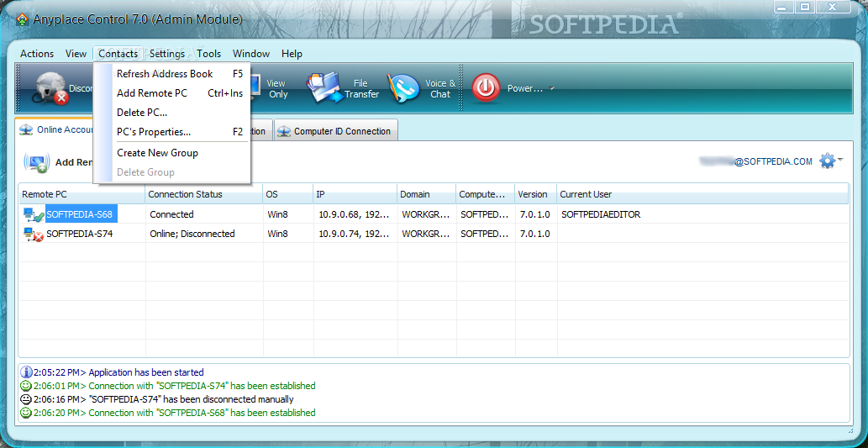Sort by OS column header

(288, 194)
